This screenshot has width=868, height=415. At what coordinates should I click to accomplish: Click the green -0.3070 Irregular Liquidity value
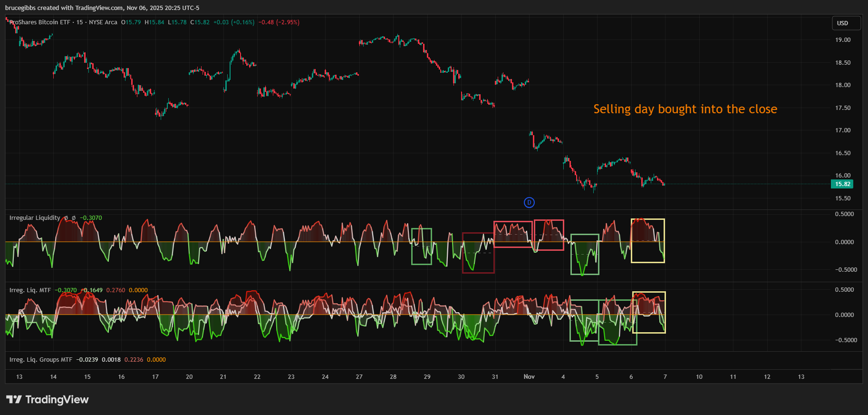click(91, 218)
